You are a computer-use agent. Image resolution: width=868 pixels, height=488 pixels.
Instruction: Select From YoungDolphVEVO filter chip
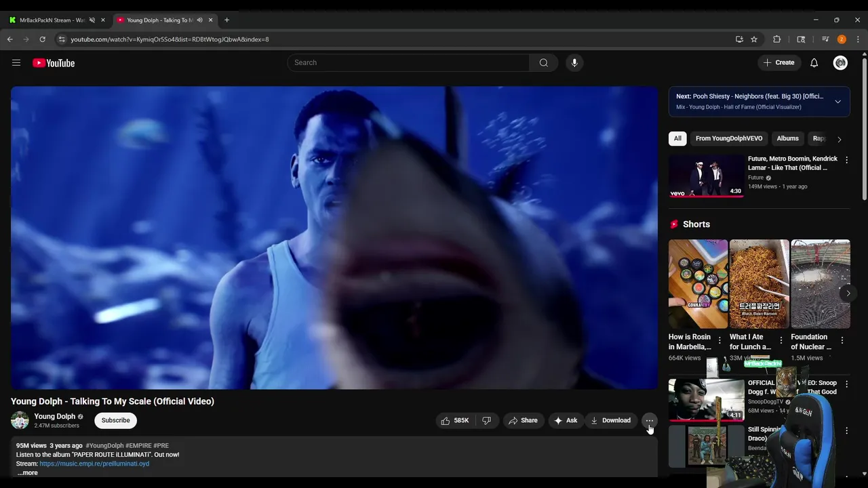729,138
